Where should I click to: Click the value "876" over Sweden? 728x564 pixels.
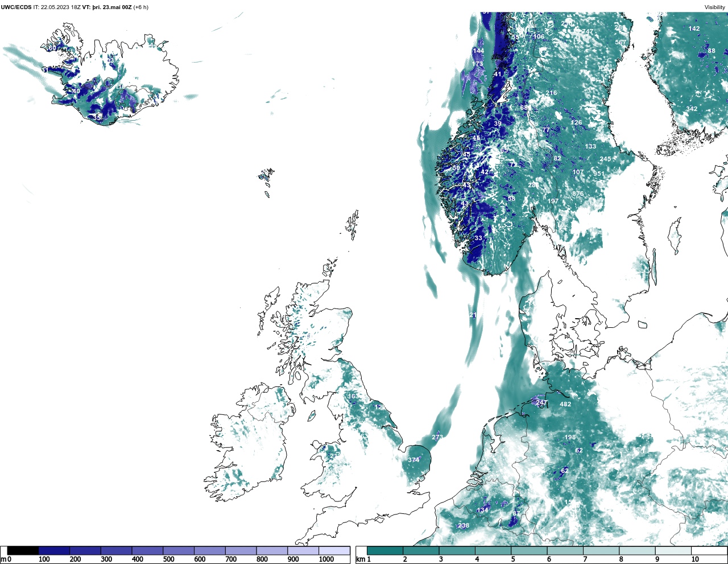578,194
